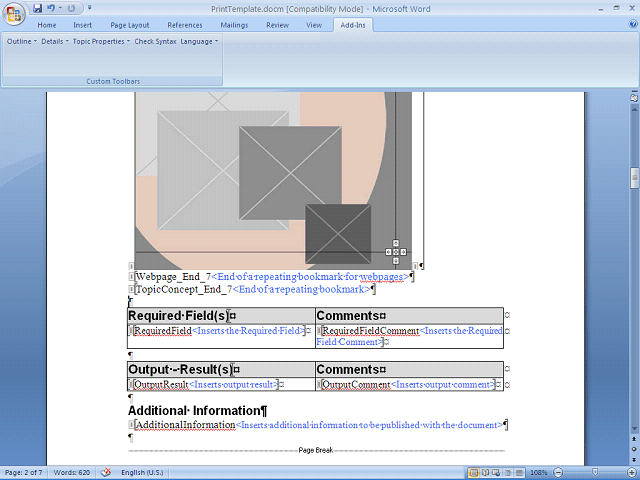Click the Required Field(s) header cell

pyautogui.click(x=221, y=316)
